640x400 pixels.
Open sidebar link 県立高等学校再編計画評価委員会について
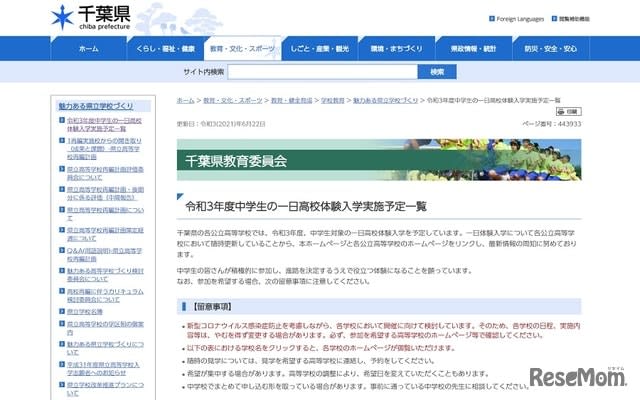[105, 173]
